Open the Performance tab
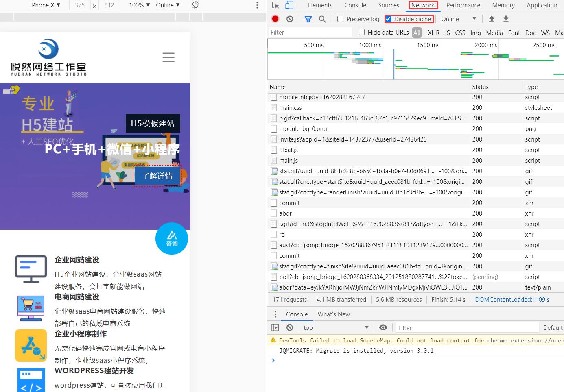The height and width of the screenshot is (392, 564). 463,5
